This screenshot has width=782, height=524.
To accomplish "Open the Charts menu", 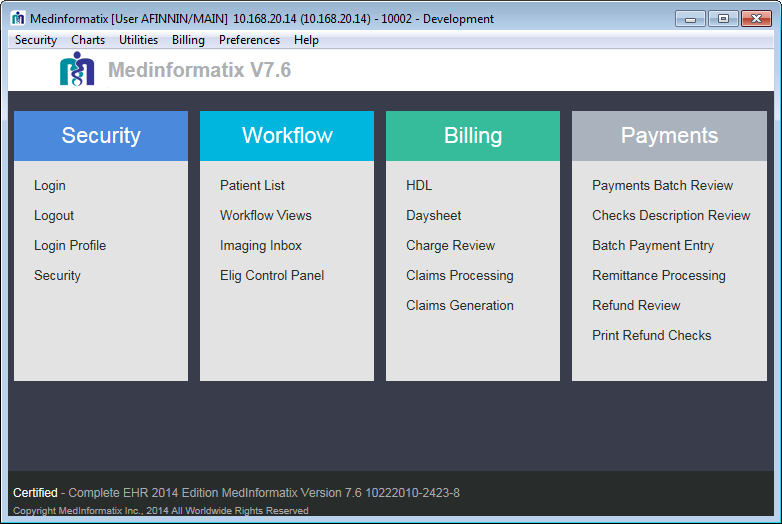I will [x=88, y=40].
